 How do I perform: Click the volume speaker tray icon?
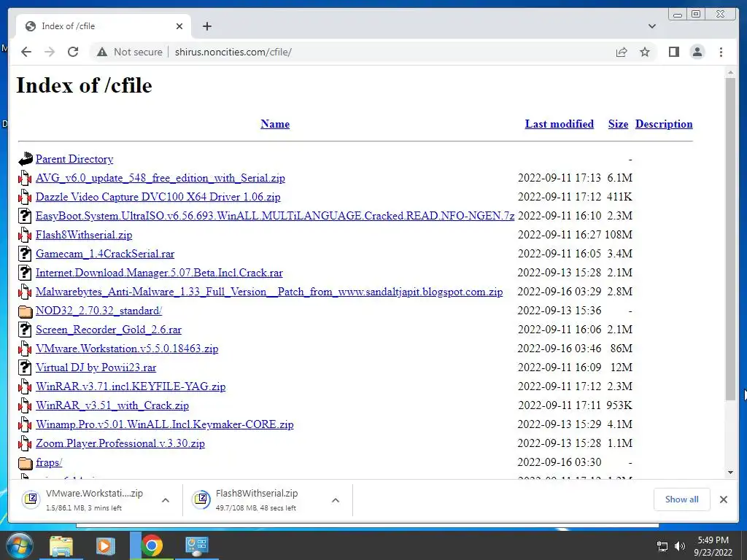pos(679,545)
